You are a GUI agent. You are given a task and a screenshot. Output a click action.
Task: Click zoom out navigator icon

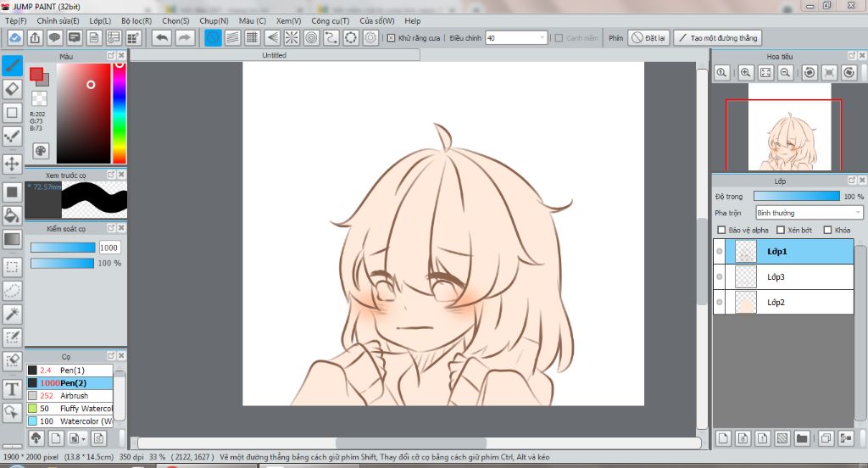[x=785, y=73]
